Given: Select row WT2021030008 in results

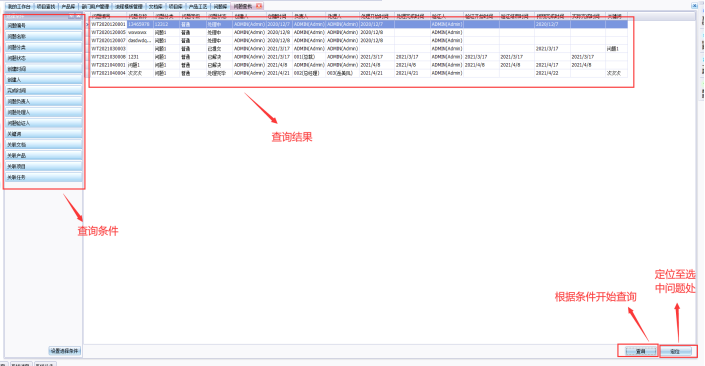Looking at the screenshot, I should click(x=359, y=57).
